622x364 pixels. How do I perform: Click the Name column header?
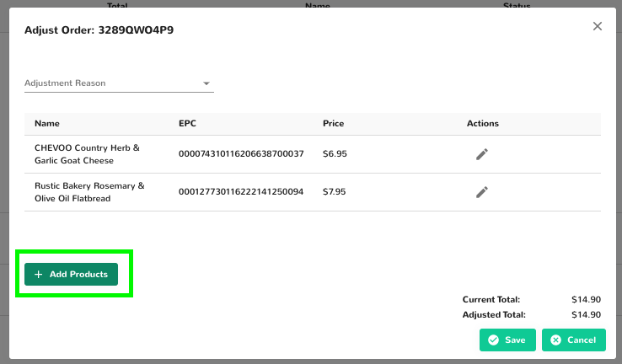[47, 123]
